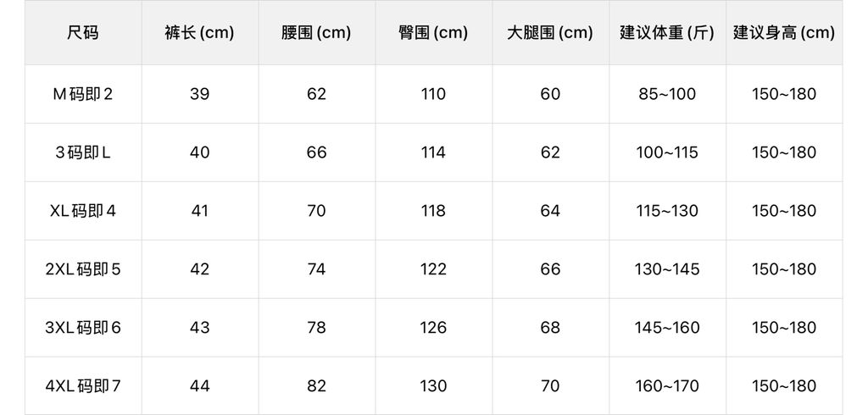Click waist value 82 cell
Viewport: 868px width, 415px height.
pos(317,385)
